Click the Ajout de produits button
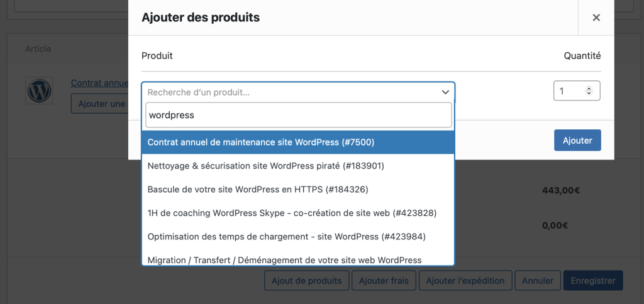Viewport: 644px width, 304px height. 306,281
